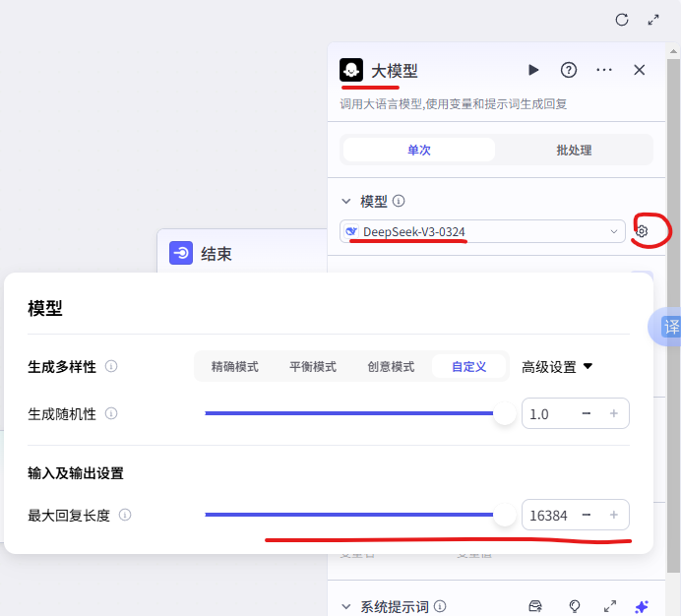Screen dimensions: 681x616
Task: Open the help question mark icon
Action: (x=569, y=70)
